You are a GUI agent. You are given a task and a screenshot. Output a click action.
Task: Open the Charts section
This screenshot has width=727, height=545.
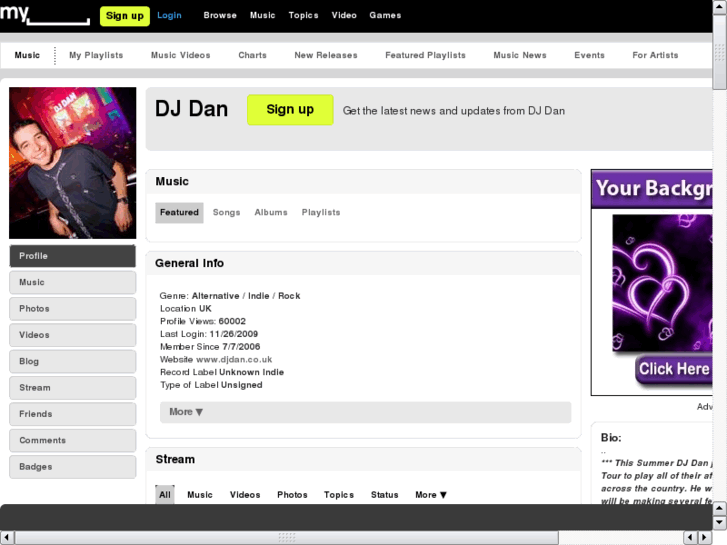(253, 55)
